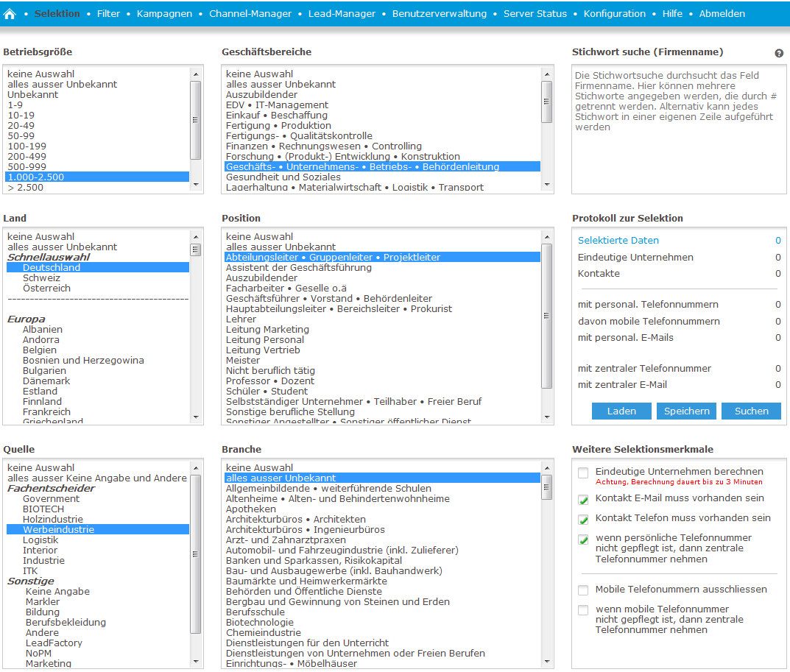Enable Eindeutige Unternehmen berechnen checkbox
790x672 pixels.
(x=583, y=473)
